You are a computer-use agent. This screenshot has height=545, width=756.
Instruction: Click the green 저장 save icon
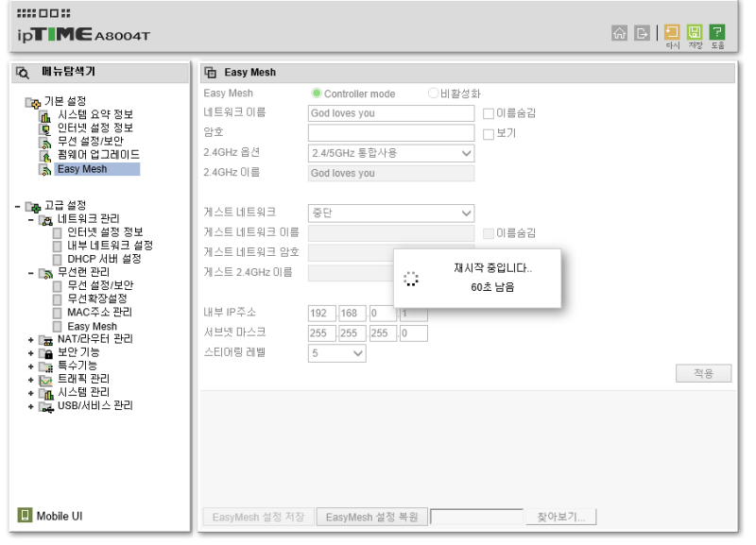click(696, 32)
